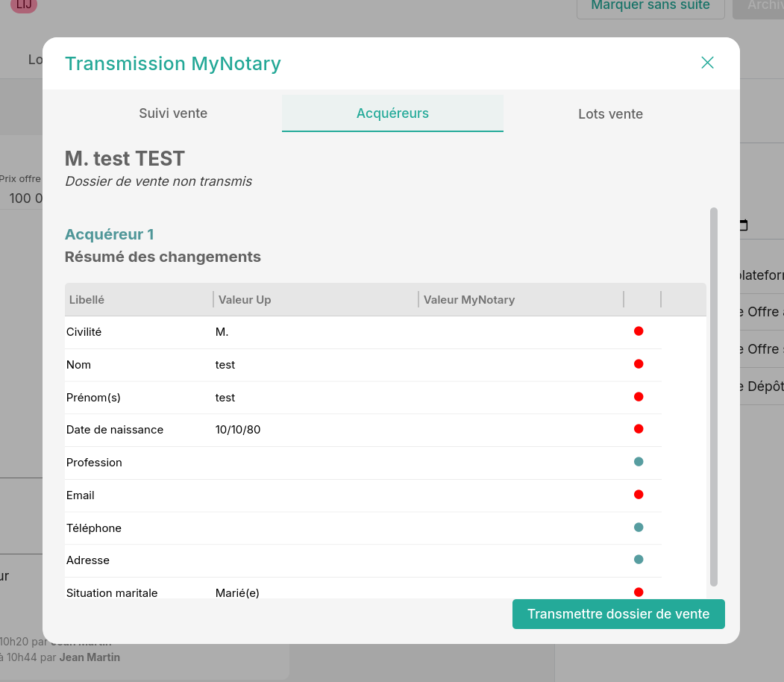
Task: Click the M. civility value
Action: point(222,332)
